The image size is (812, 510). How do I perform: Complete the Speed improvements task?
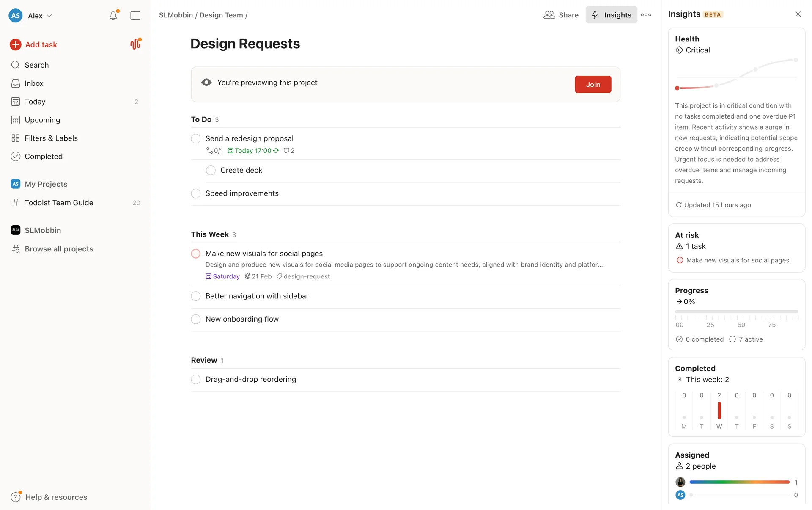point(196,193)
